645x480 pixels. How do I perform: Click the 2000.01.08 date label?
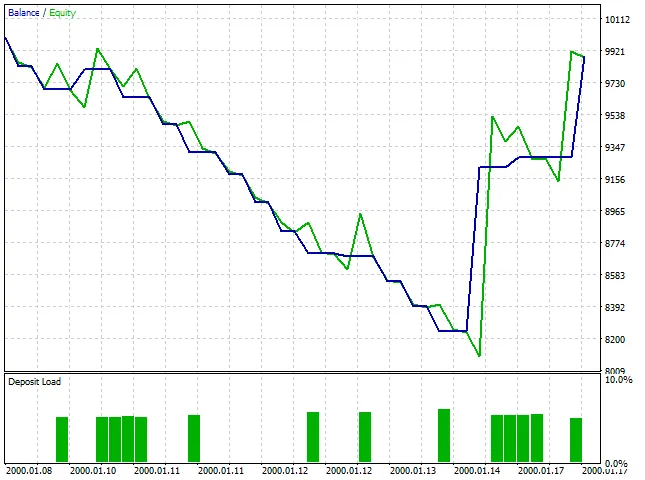click(x=31, y=470)
